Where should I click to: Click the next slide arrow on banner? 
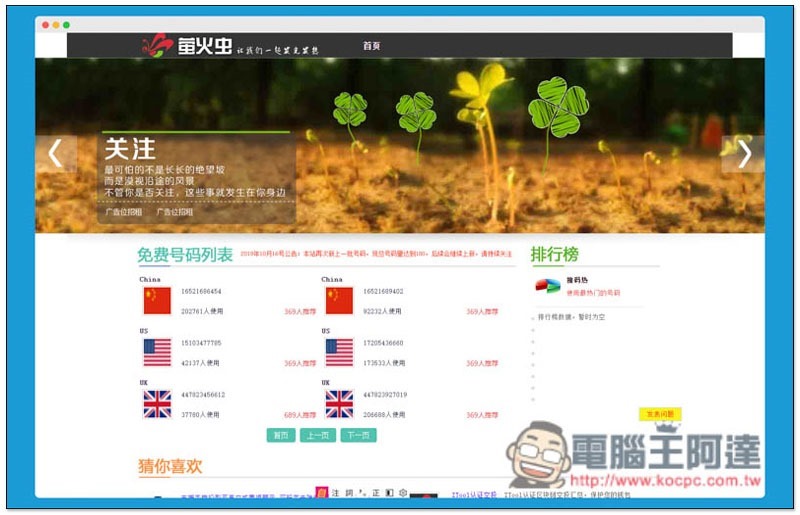tap(744, 153)
